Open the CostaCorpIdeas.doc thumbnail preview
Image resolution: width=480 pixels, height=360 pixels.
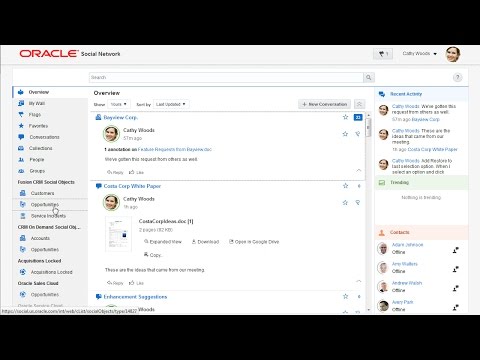pyautogui.click(x=118, y=234)
